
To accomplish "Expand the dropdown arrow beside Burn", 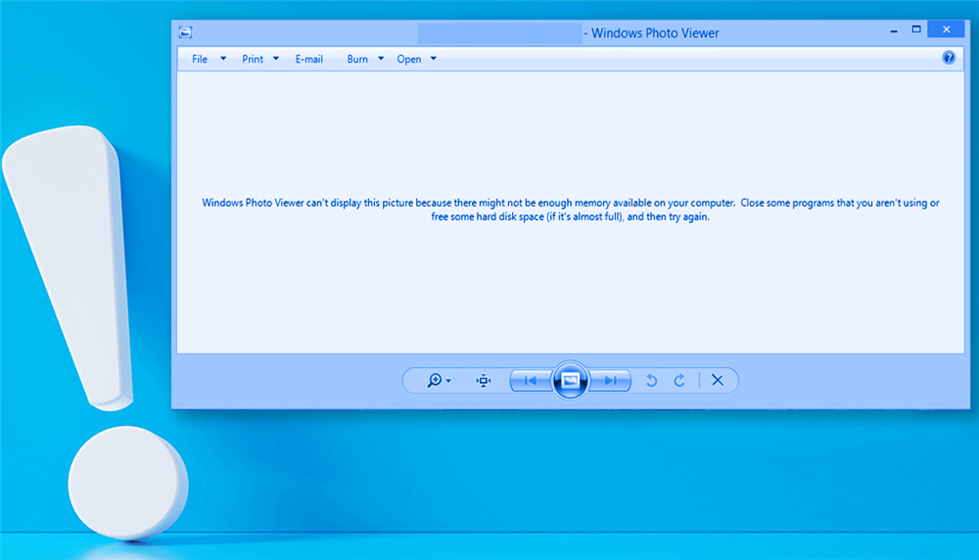I will 381,60.
